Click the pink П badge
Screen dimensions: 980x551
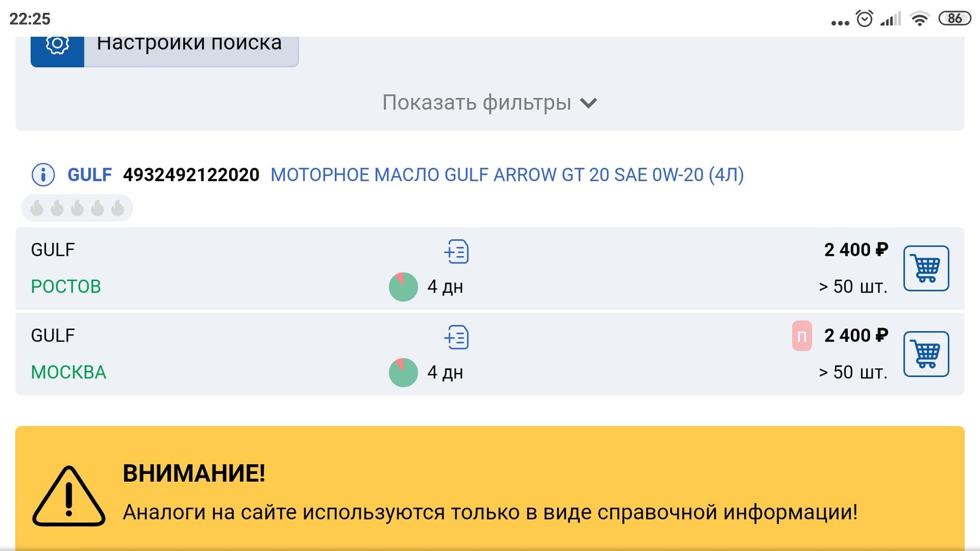(x=802, y=335)
